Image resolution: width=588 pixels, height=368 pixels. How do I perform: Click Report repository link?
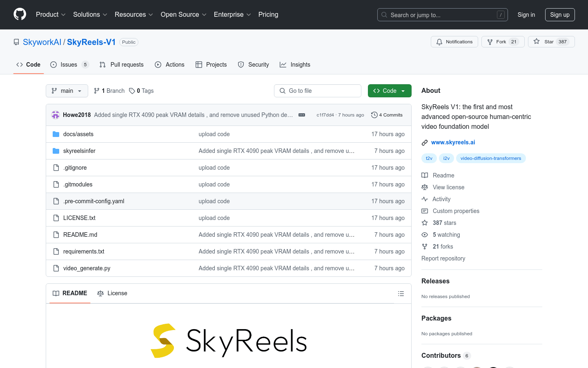[443, 258]
